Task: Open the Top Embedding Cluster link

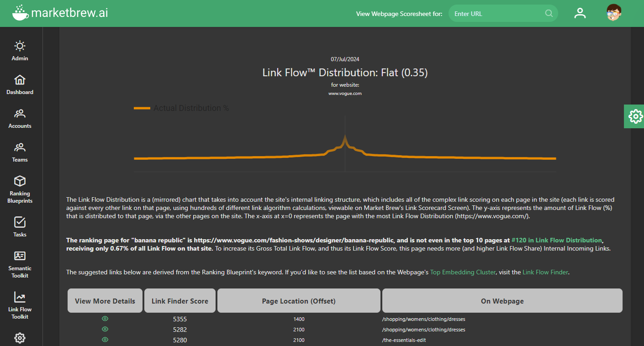Action: click(463, 272)
